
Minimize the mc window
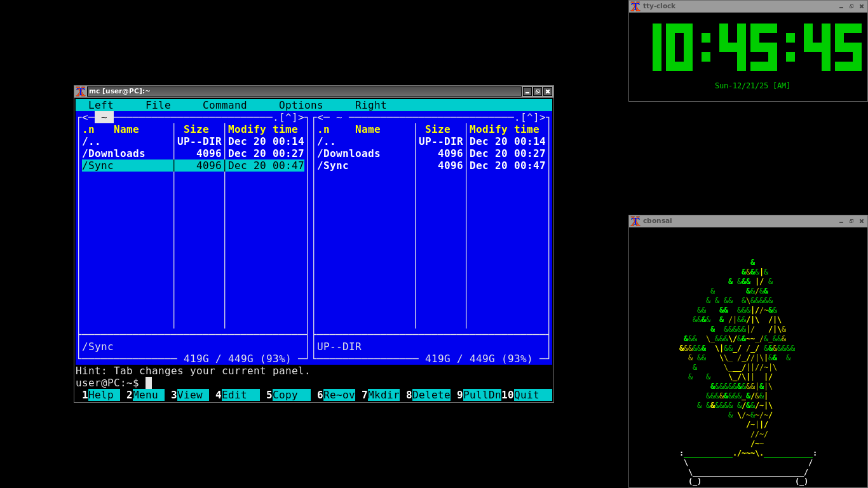(x=527, y=91)
